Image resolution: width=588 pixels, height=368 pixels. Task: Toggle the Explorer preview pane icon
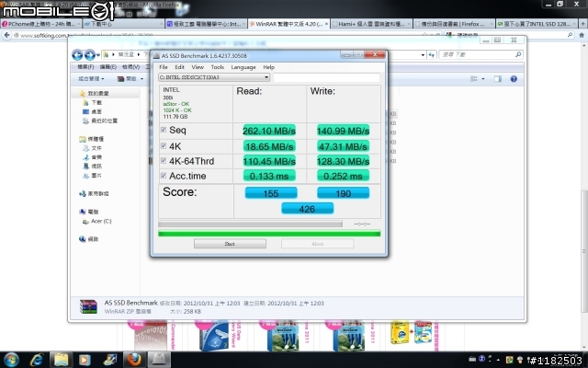point(498,79)
